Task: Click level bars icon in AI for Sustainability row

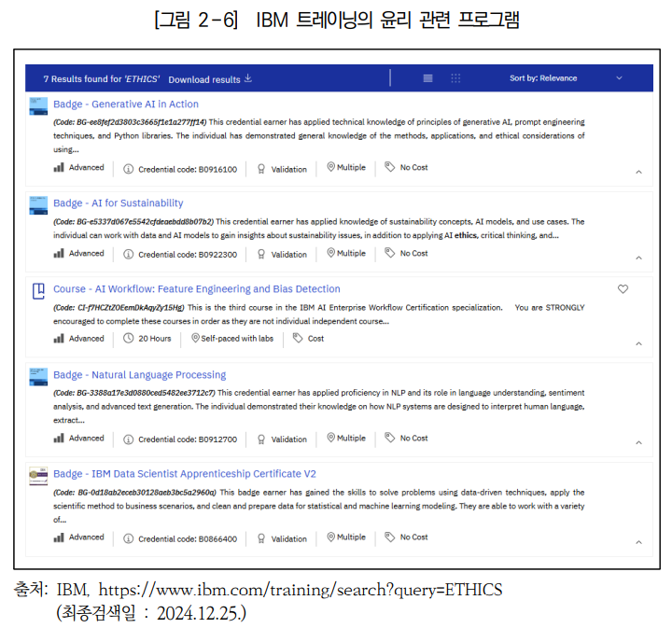Action: tap(59, 253)
